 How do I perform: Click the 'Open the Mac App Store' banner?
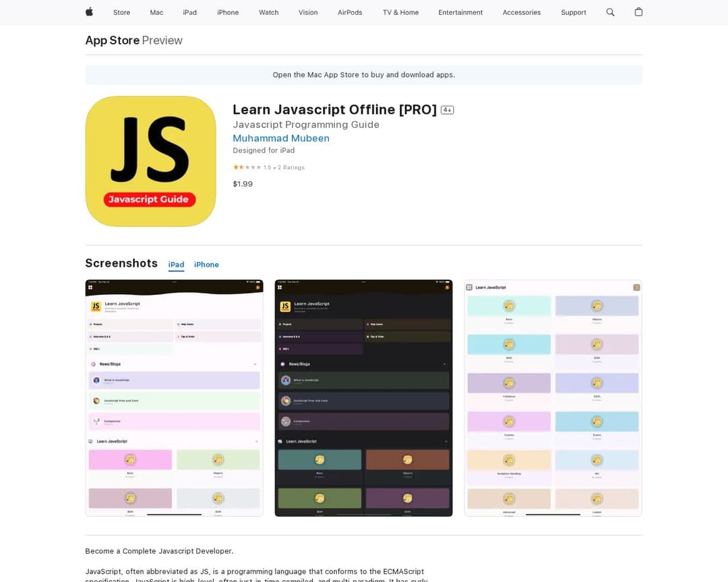click(x=364, y=75)
